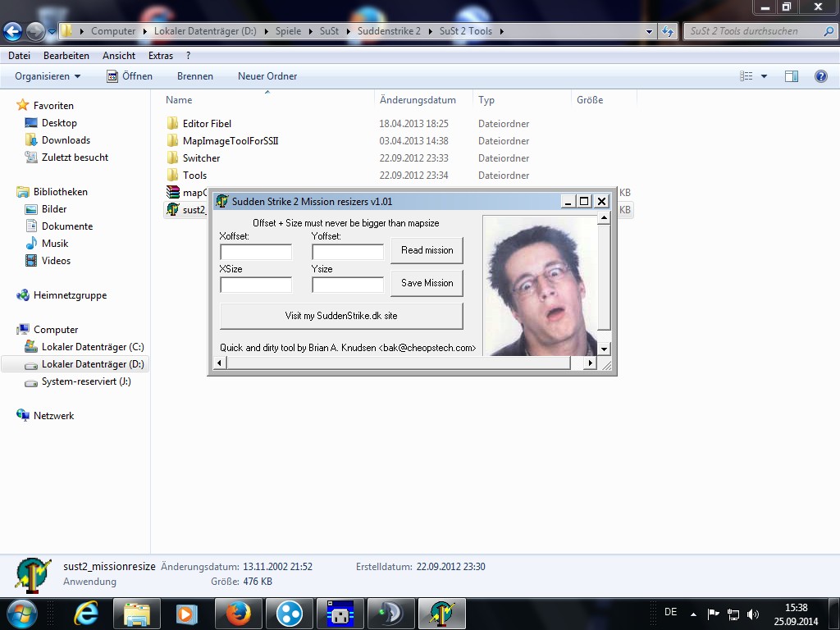Open the Bearbeiten menu
The image size is (840, 630).
[x=66, y=55]
